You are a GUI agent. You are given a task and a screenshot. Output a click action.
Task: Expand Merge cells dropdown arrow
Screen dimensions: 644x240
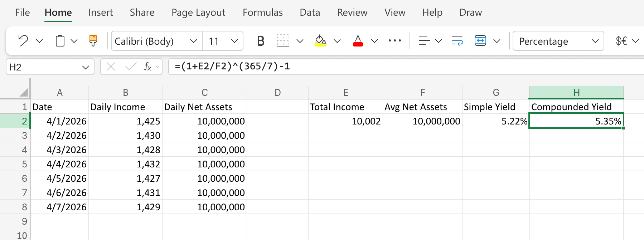pyautogui.click(x=497, y=41)
